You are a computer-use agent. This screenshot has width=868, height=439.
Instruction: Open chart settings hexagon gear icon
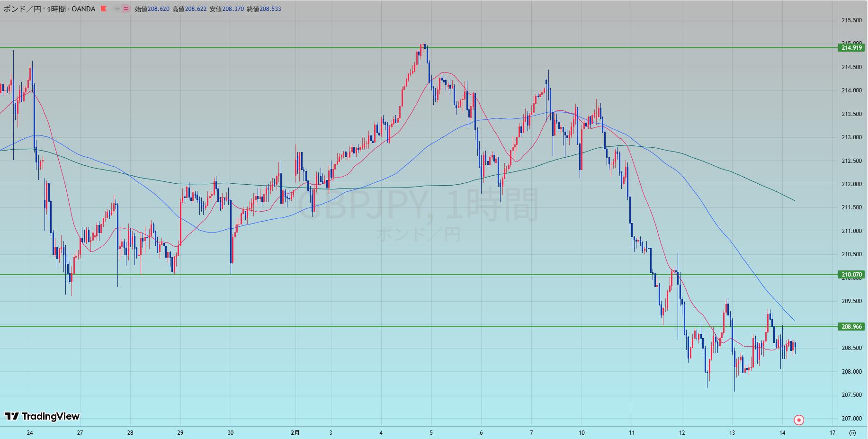click(x=852, y=433)
